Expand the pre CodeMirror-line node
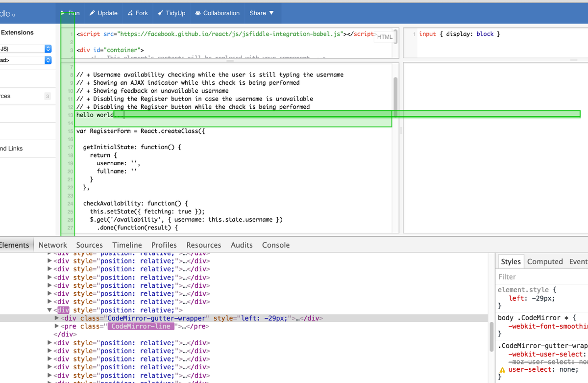Viewport: 588px width, 383px height. tap(57, 326)
